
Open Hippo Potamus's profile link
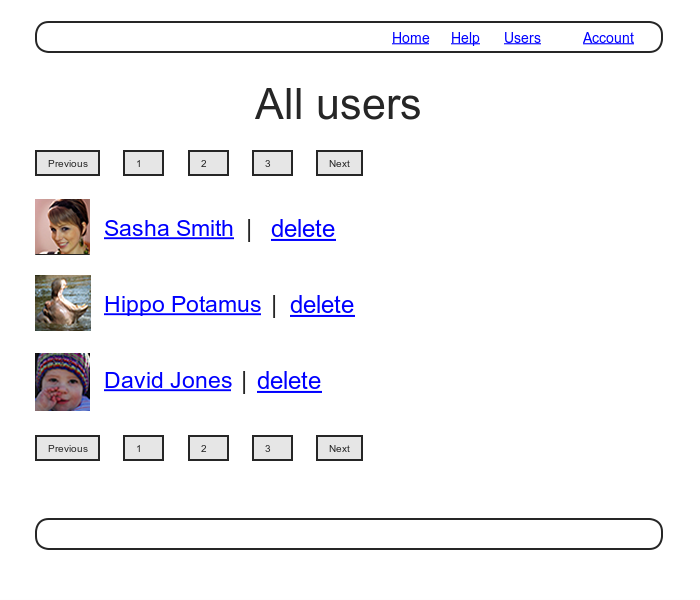click(182, 305)
